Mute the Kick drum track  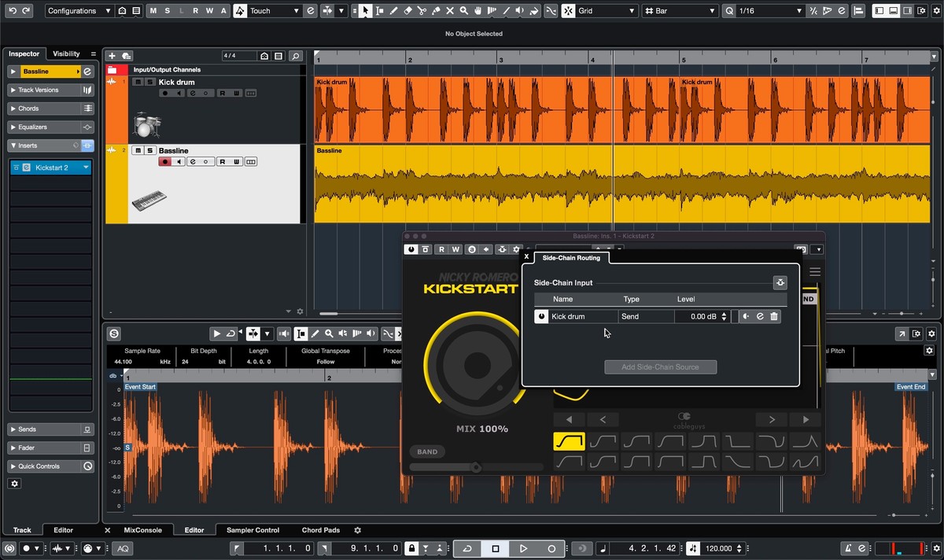click(x=138, y=82)
